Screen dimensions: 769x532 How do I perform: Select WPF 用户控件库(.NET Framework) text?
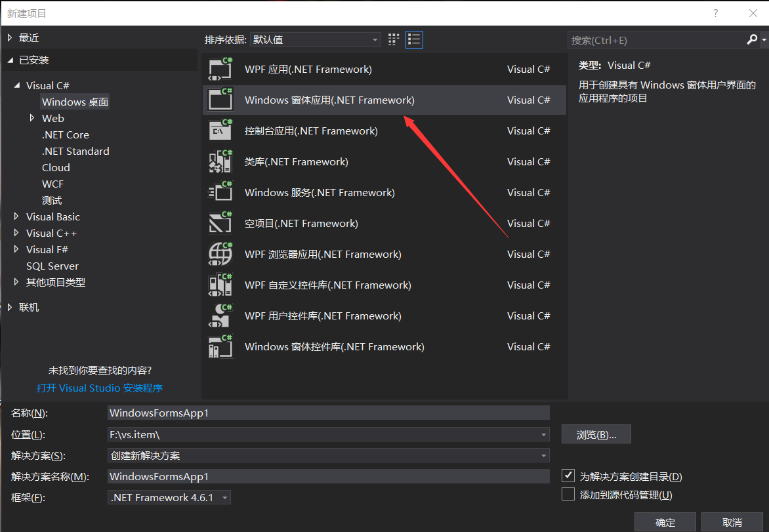pyautogui.click(x=323, y=316)
